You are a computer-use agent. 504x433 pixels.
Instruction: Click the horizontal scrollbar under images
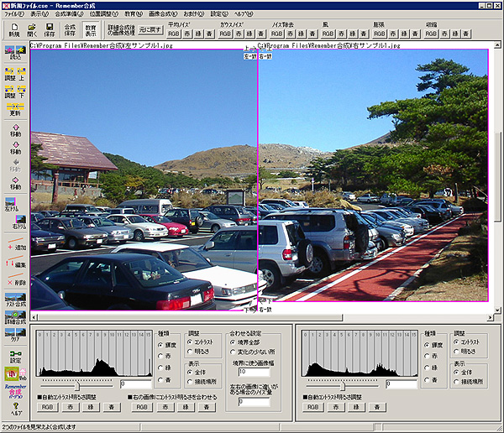pos(191,318)
